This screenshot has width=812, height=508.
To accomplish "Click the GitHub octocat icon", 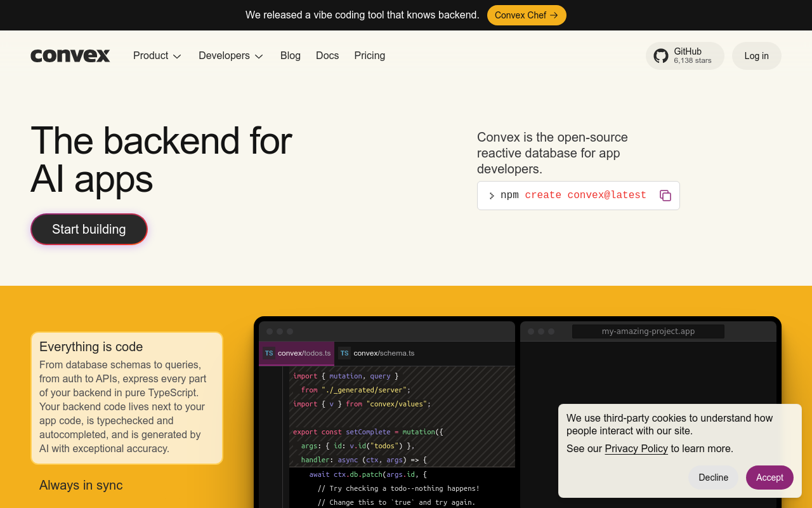I will [661, 56].
